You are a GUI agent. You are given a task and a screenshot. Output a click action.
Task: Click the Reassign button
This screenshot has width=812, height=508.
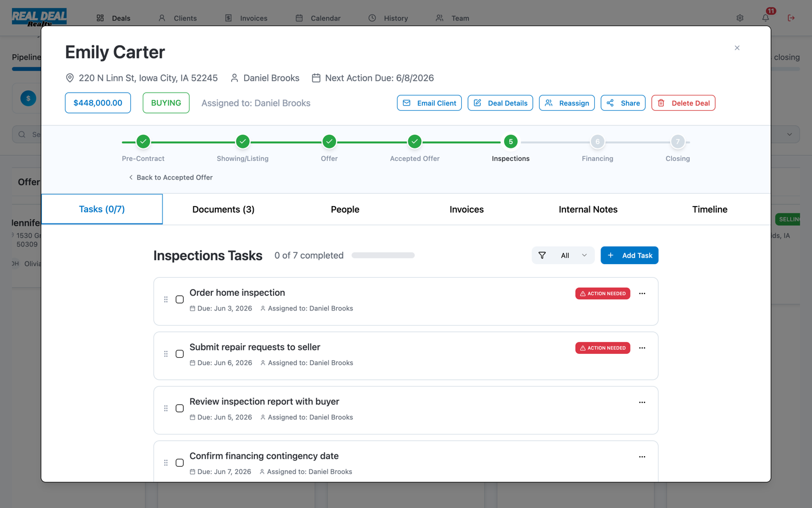[x=567, y=103]
